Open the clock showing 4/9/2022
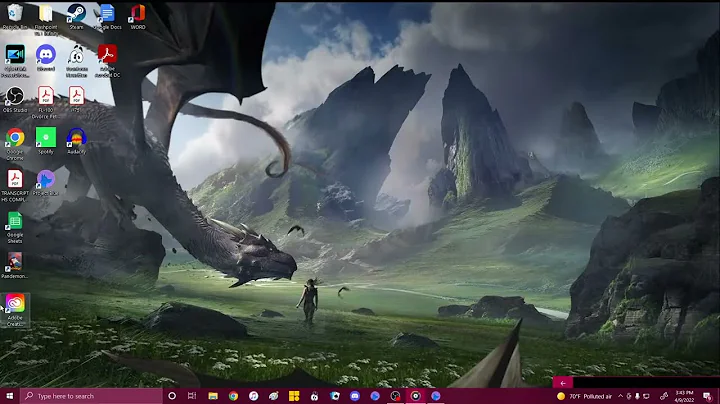Viewport: 720px width, 404px height. (x=684, y=396)
